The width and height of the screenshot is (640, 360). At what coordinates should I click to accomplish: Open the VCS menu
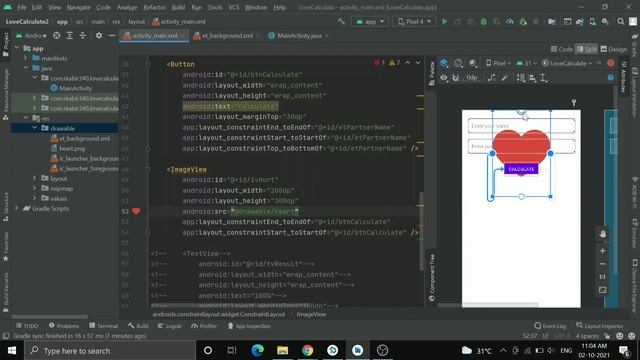pos(233,7)
